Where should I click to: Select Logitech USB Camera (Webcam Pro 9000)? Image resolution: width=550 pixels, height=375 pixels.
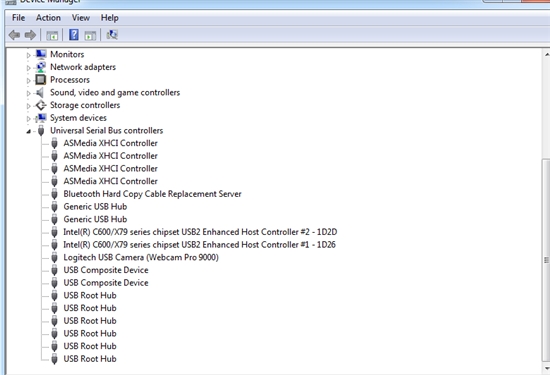tap(141, 257)
